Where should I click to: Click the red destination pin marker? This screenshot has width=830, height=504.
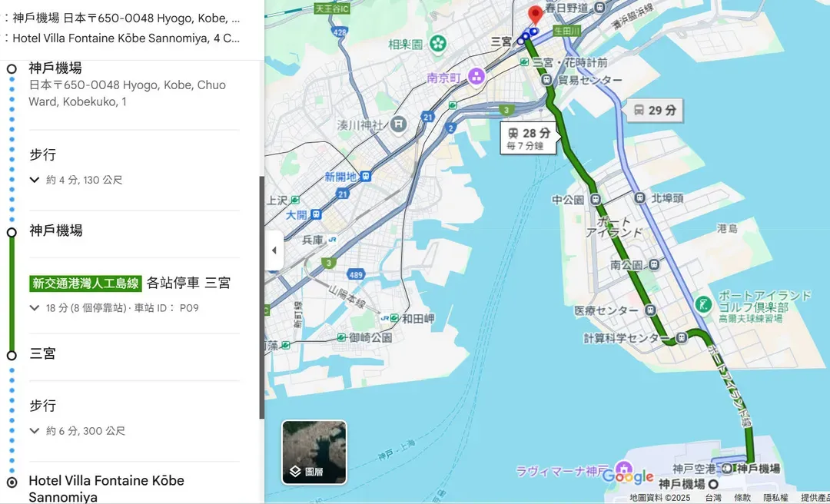(536, 16)
